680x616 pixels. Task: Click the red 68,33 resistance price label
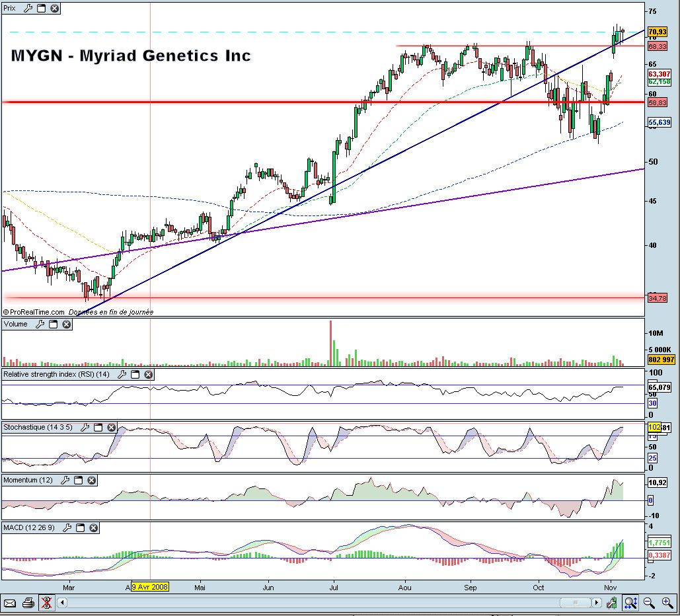click(658, 46)
